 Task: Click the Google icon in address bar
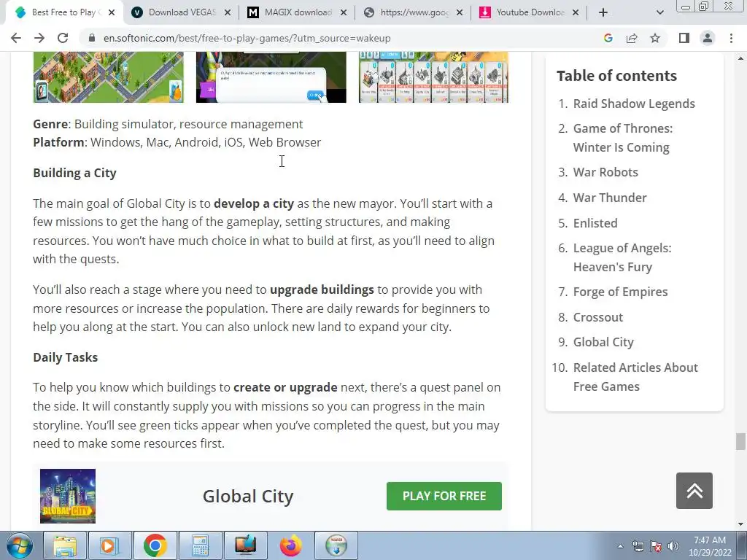pyautogui.click(x=608, y=38)
